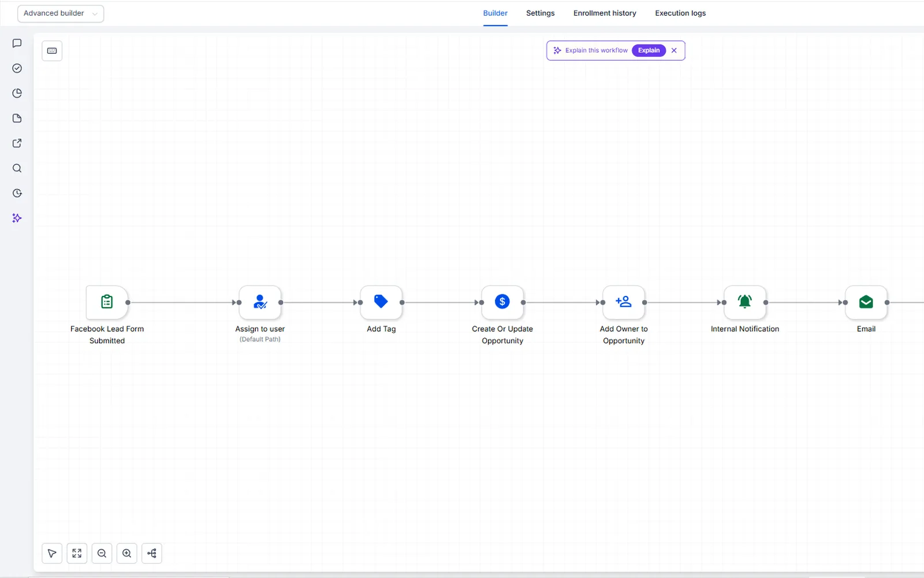Go to Enrollment history tab
The height and width of the screenshot is (578, 924).
coord(605,13)
